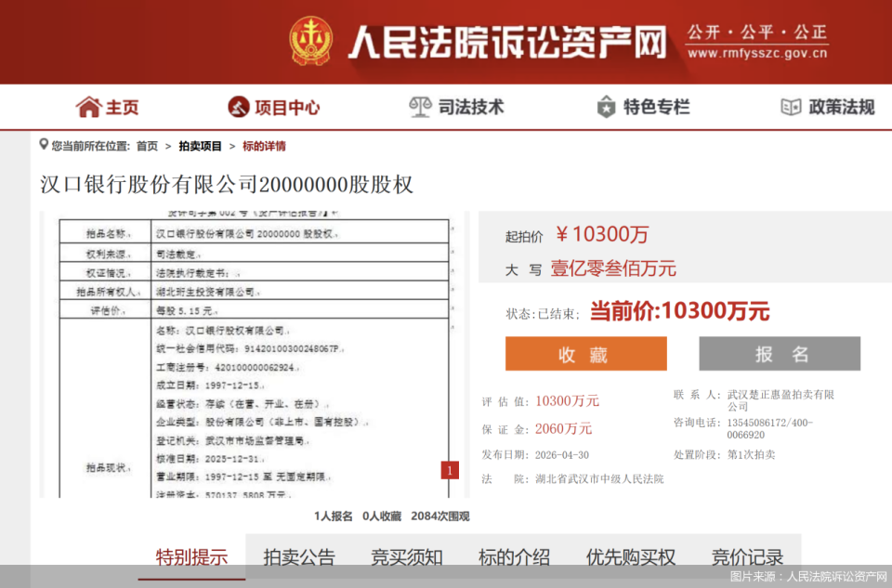Click the gavel icon for 项目中心

[239, 107]
